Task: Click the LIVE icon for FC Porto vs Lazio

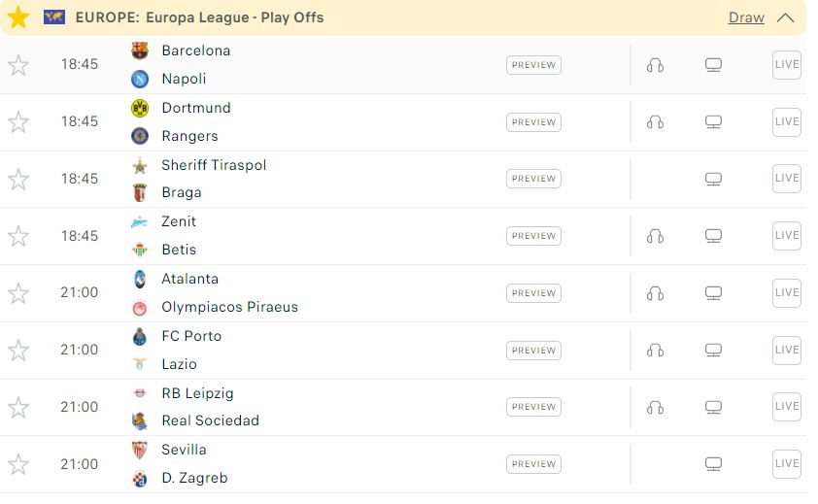Action: (787, 351)
